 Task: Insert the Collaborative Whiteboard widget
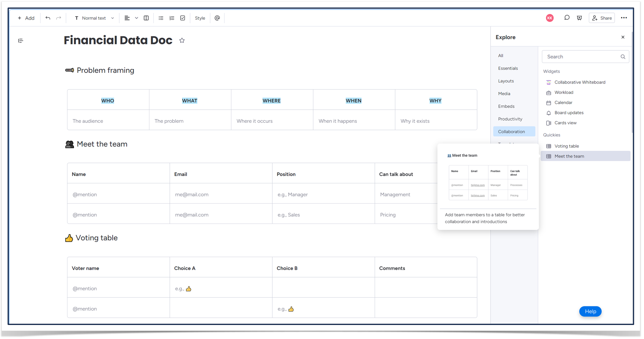[x=585, y=82]
